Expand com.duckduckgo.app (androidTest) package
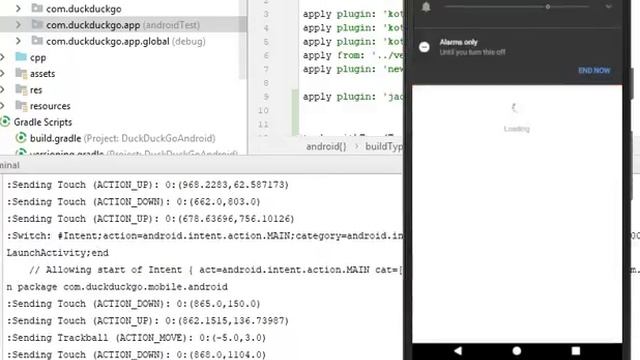640x360 pixels. [x=18, y=25]
